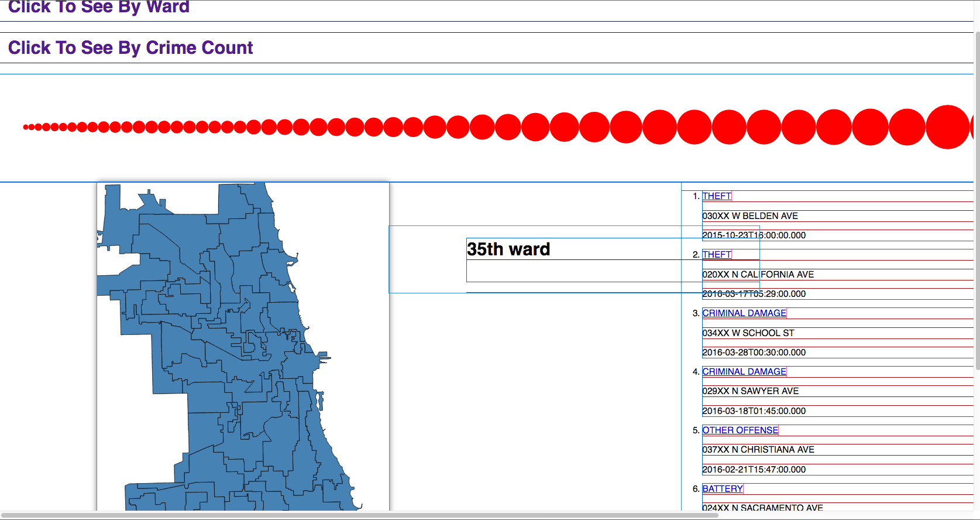Open the THEFT link in list item 1
Screen dimensions: 980x520
click(x=716, y=196)
